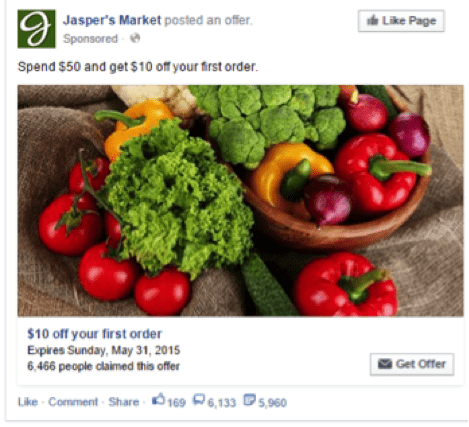Click the Like Page button

(401, 21)
